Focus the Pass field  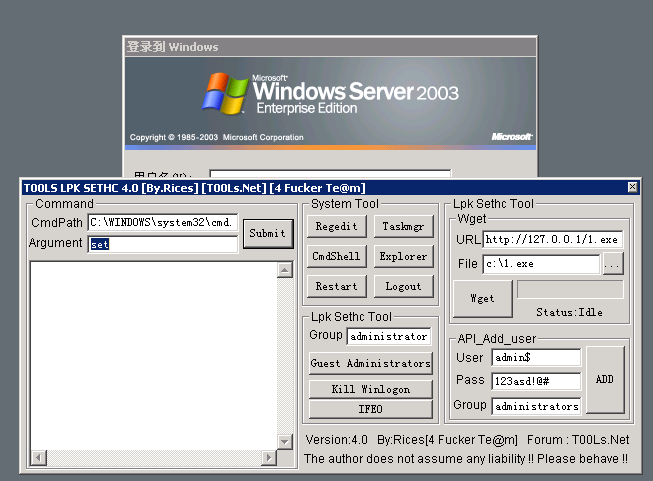536,381
